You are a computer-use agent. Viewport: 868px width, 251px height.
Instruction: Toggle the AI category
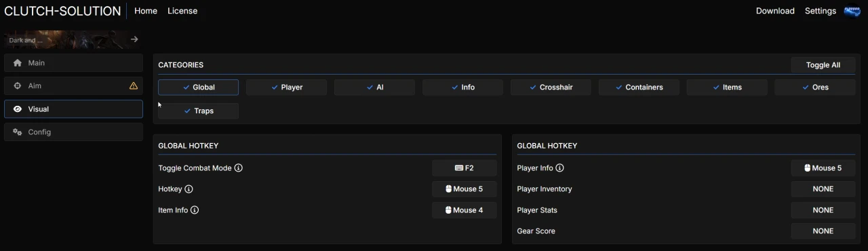[x=374, y=88]
